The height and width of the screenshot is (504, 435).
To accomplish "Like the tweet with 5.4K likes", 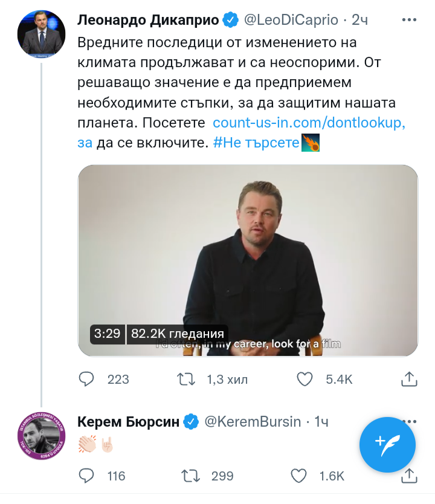I will [304, 379].
